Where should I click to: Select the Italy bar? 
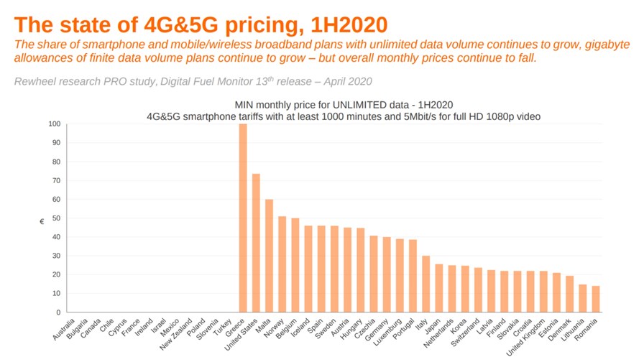426,284
